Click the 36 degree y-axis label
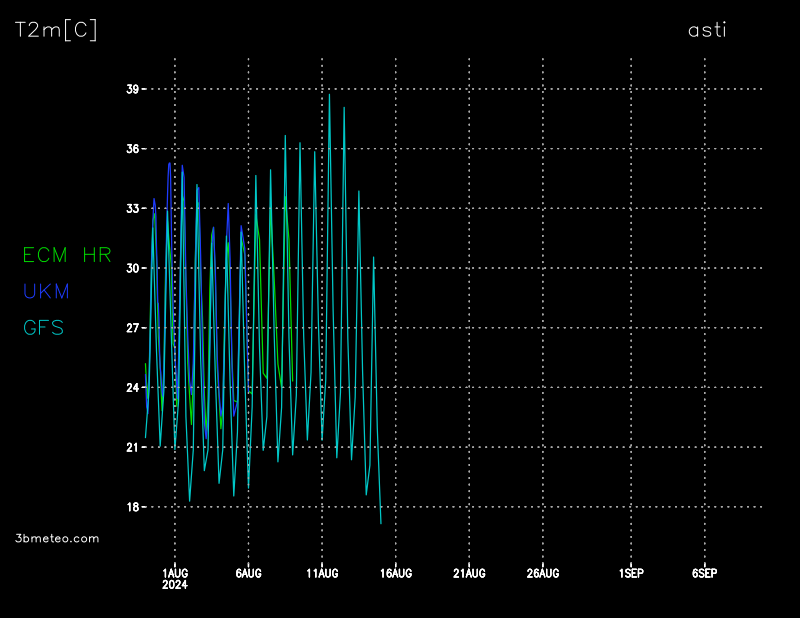The width and height of the screenshot is (800, 618). tap(133, 149)
